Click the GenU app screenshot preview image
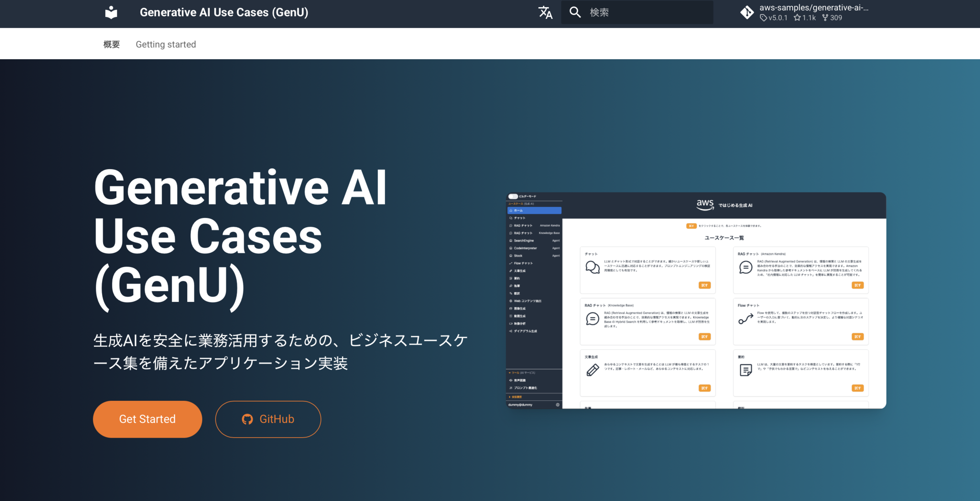The height and width of the screenshot is (501, 980). pyautogui.click(x=696, y=300)
